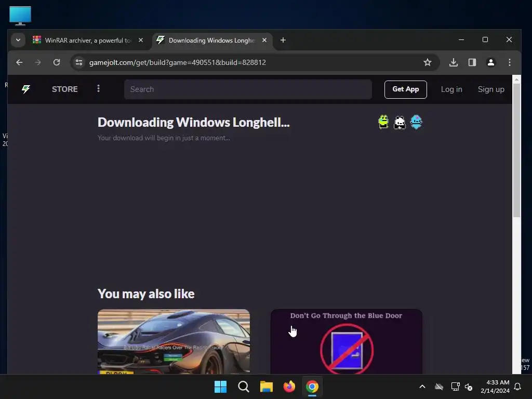Open Chrome profile avatar icon
This screenshot has height=399, width=532.
[491, 62]
